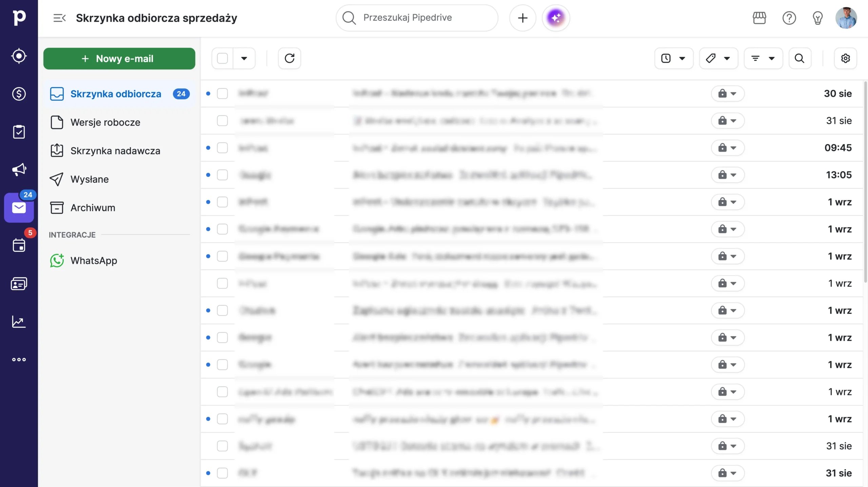Select checkbox of first 31 sie email

pos(222,121)
